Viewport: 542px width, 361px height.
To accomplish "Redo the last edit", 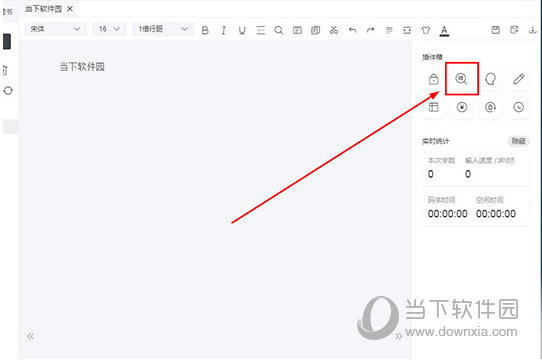I will [x=371, y=30].
